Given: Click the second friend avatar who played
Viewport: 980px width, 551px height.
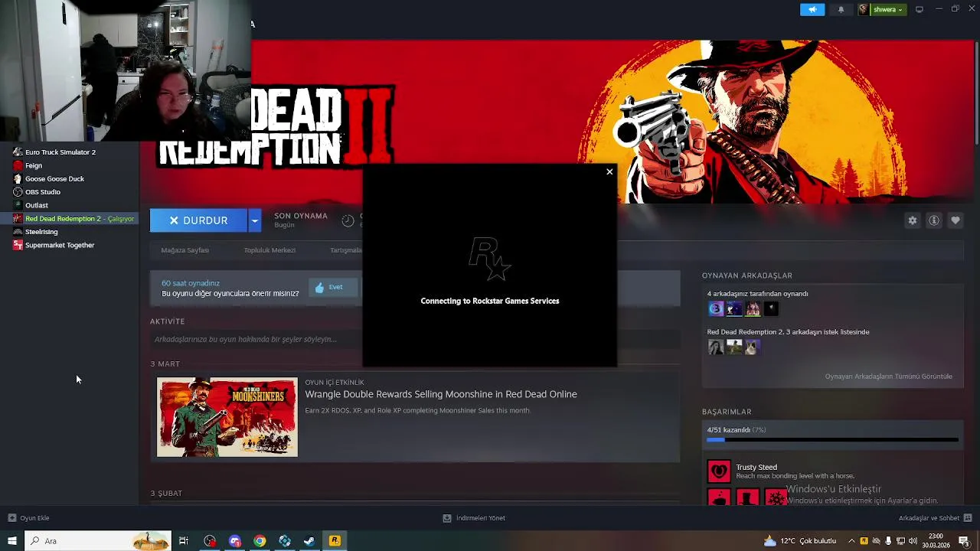Looking at the screenshot, I should tap(734, 309).
